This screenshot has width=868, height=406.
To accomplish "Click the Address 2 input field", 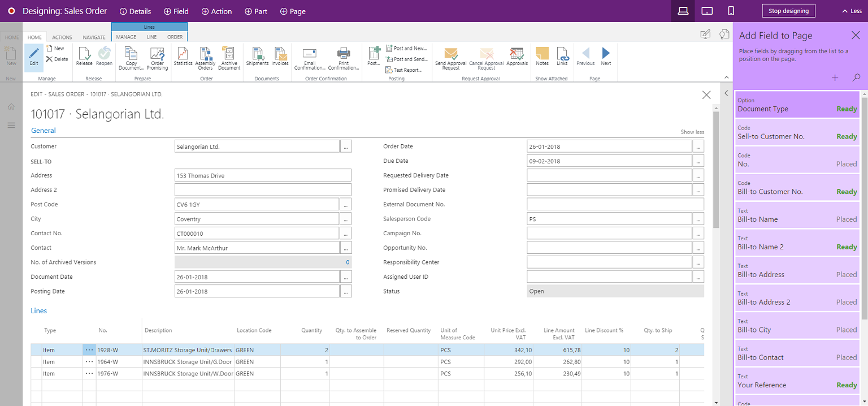I will (263, 190).
